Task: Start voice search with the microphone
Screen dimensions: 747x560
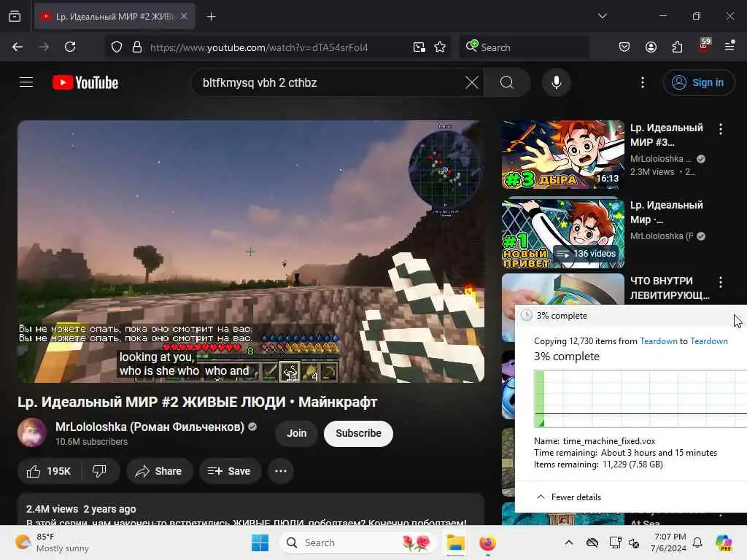Action: click(x=556, y=82)
